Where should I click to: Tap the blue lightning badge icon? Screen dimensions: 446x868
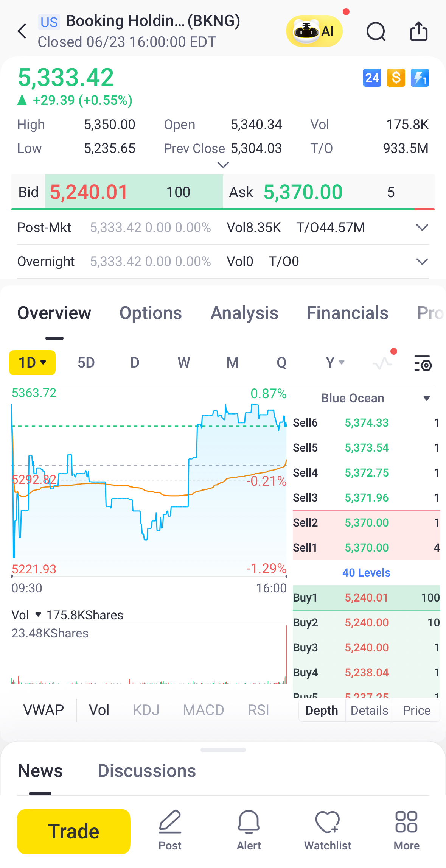(x=420, y=78)
